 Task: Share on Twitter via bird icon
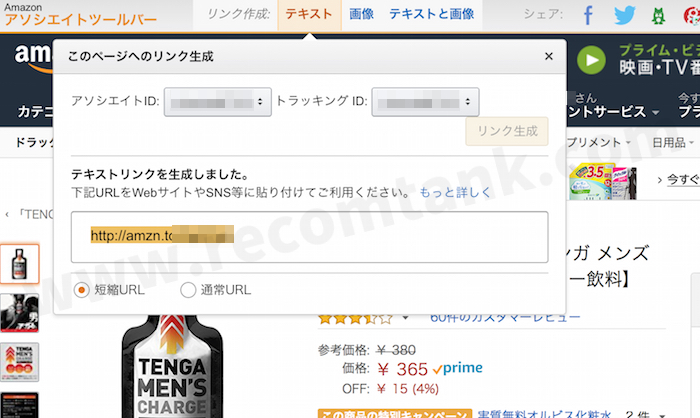[x=624, y=15]
